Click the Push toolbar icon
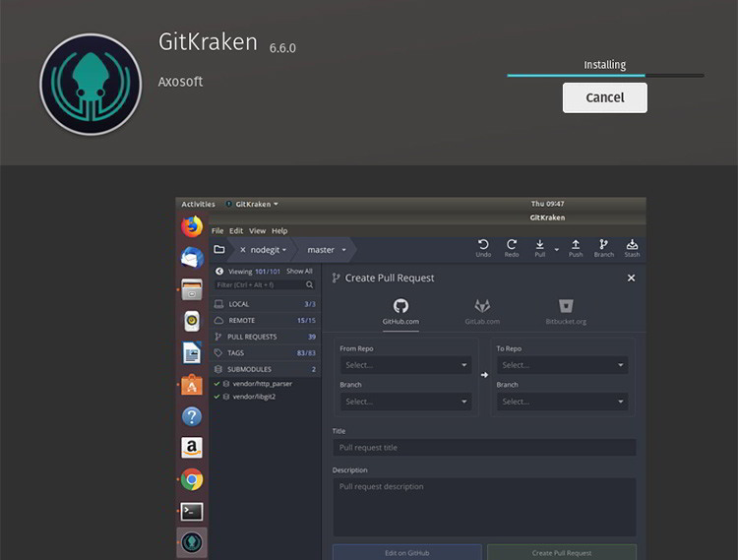The height and width of the screenshot is (560, 738). [x=576, y=248]
